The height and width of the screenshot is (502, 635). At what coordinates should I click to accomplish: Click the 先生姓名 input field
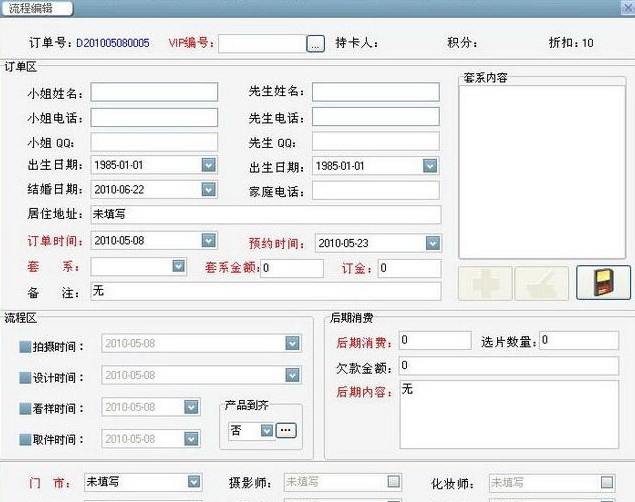point(375,92)
